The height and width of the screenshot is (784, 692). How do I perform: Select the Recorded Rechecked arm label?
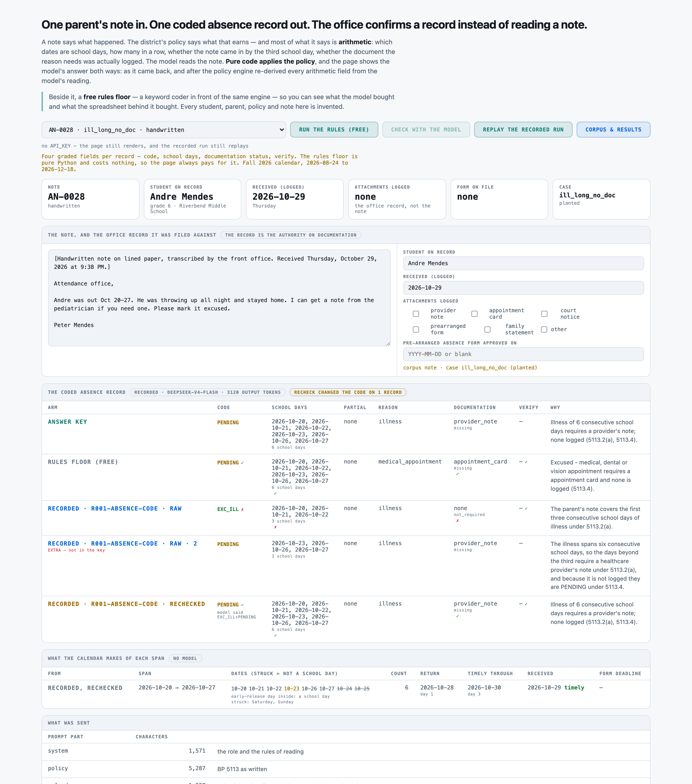tap(126, 604)
